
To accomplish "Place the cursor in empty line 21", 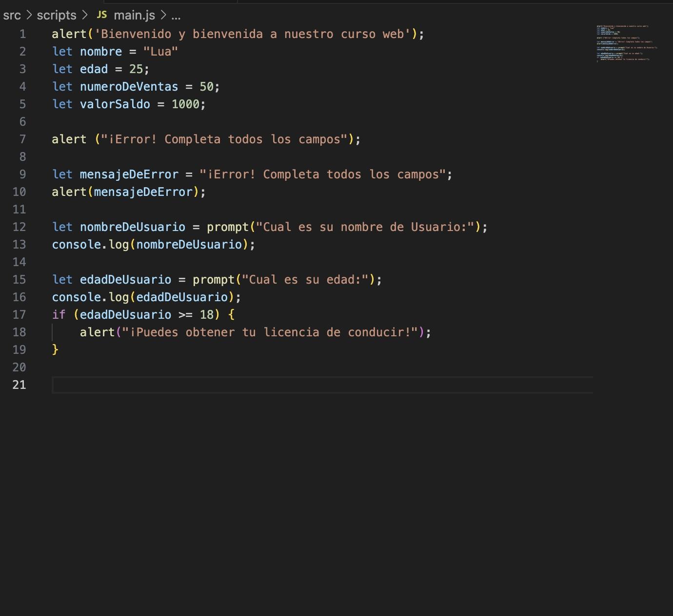I will click(x=322, y=385).
